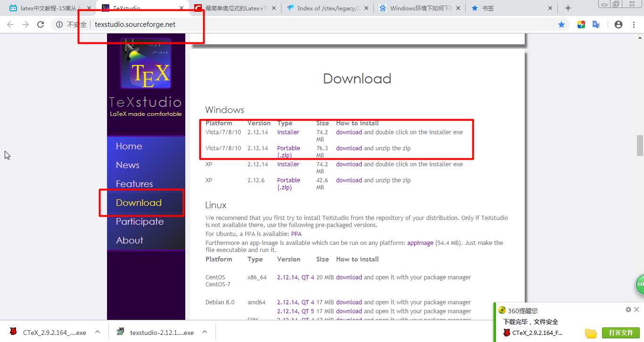Image resolution: width=644 pixels, height=342 pixels.
Task: Close the TeXstudio tab
Action: [x=182, y=8]
